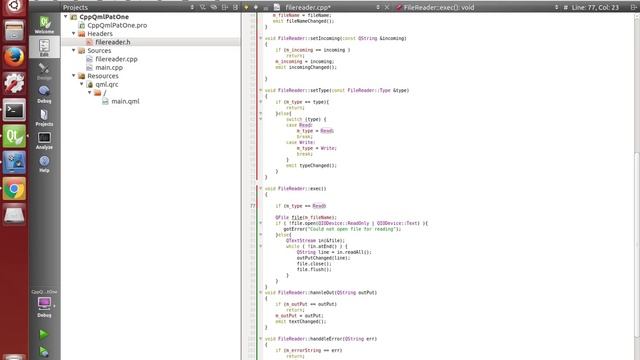This screenshot has width=640, height=360.
Task: Open Google Chrome from launcher
Action: [14, 189]
